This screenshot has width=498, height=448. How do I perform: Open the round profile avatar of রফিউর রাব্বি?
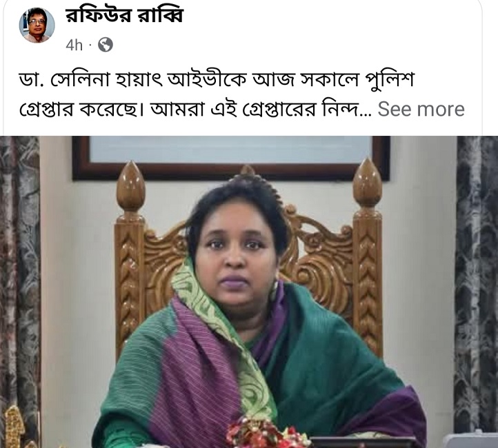(37, 26)
